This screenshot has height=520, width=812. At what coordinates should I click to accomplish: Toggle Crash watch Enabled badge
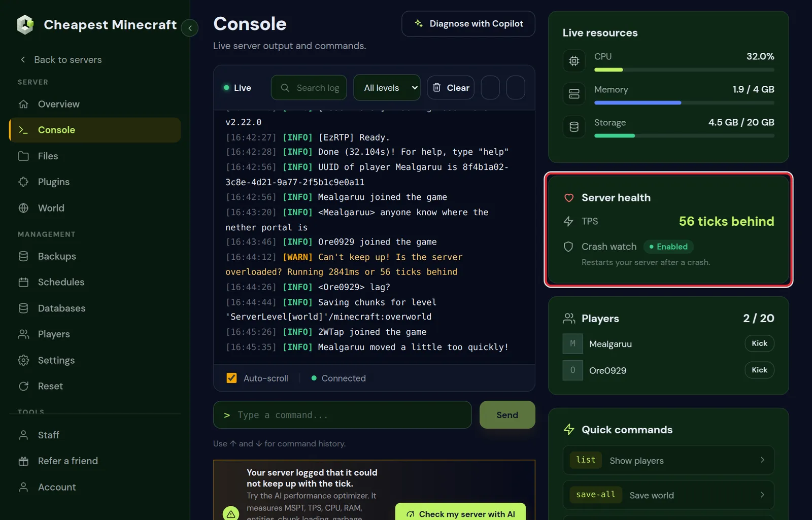[x=668, y=247]
